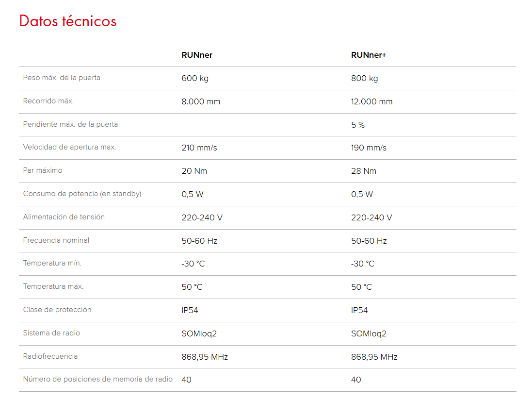Click the 'Par máximo' row label
This screenshot has height=416, width=532.
coord(43,170)
